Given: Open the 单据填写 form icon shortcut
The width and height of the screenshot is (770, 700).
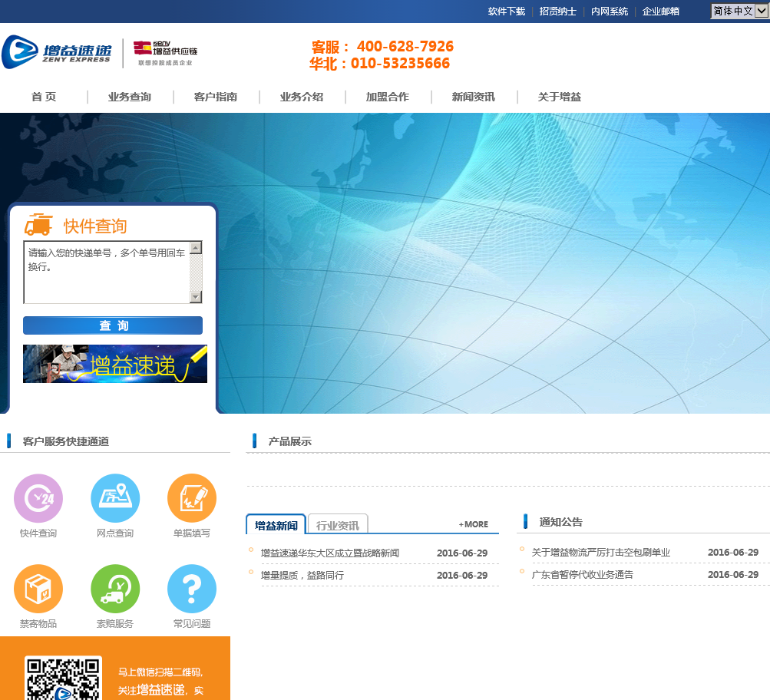Looking at the screenshot, I should tap(192, 498).
